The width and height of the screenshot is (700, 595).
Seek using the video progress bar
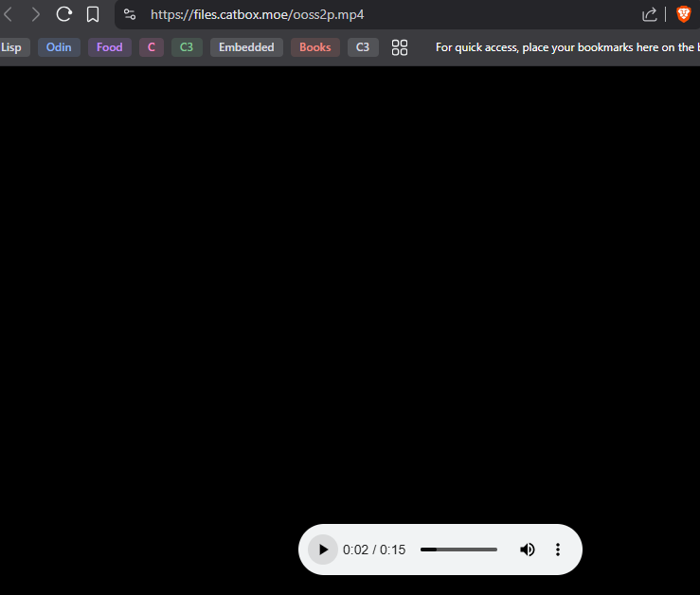458,550
